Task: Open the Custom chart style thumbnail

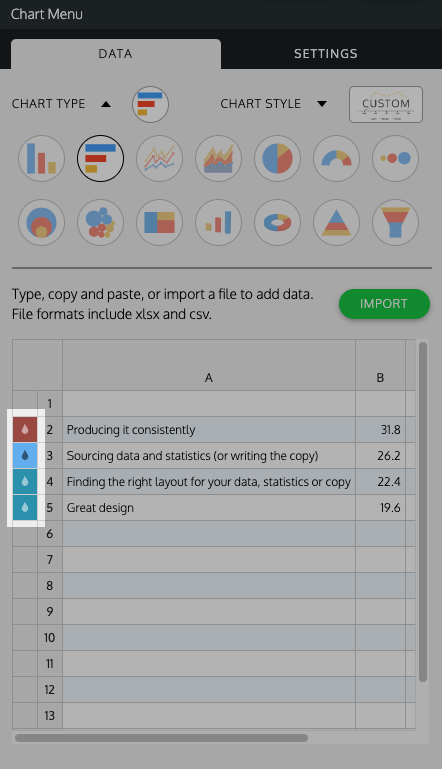Action: point(386,104)
